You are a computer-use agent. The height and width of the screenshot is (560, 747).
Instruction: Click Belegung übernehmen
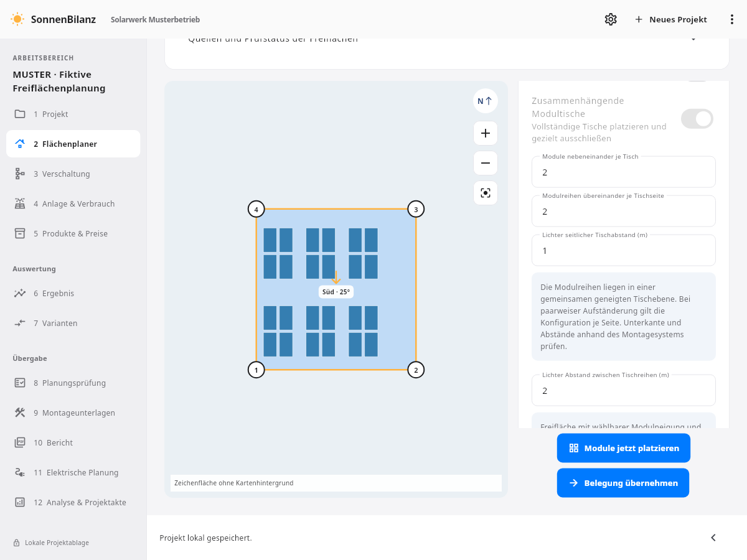pos(623,483)
